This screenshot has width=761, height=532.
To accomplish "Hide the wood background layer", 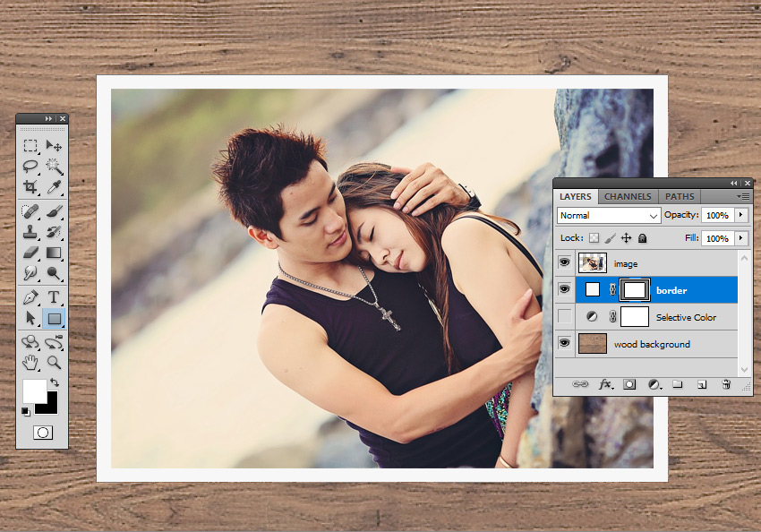I will click(x=564, y=344).
